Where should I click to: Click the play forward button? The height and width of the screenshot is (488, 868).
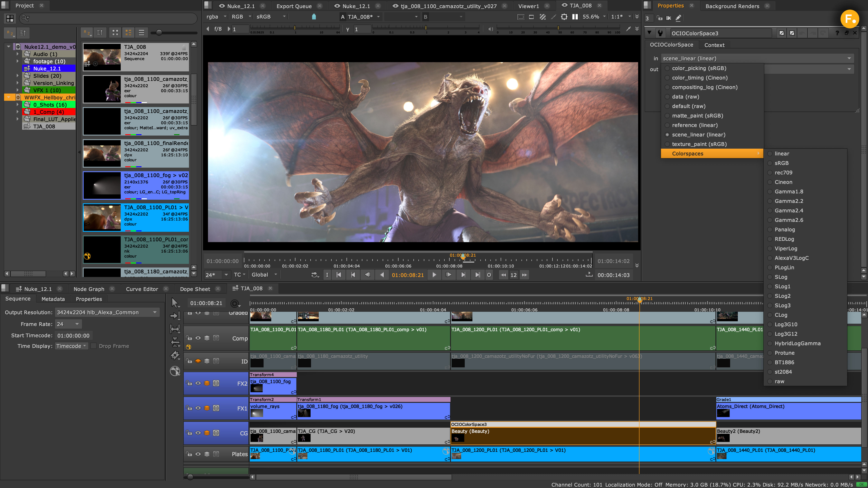[x=434, y=275]
